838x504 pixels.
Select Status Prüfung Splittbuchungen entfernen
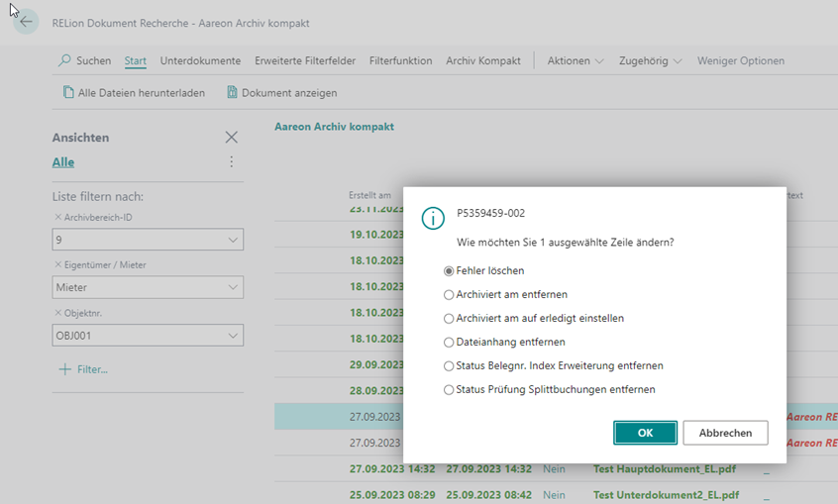(449, 390)
